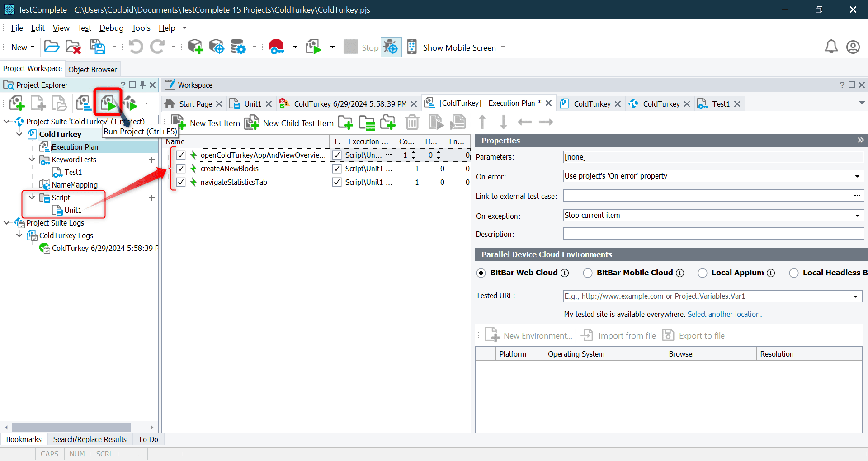Viewport: 868px width, 461px height.
Task: Click the New Child Test Item icon
Action: (252, 122)
